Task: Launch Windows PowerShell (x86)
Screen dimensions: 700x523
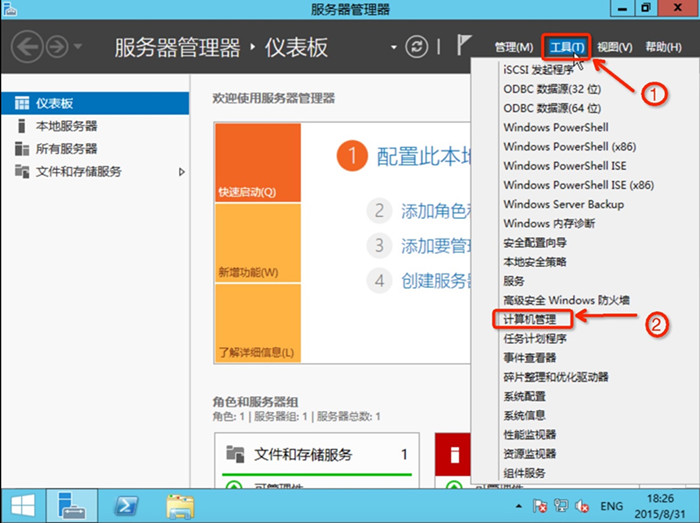Action: [570, 147]
